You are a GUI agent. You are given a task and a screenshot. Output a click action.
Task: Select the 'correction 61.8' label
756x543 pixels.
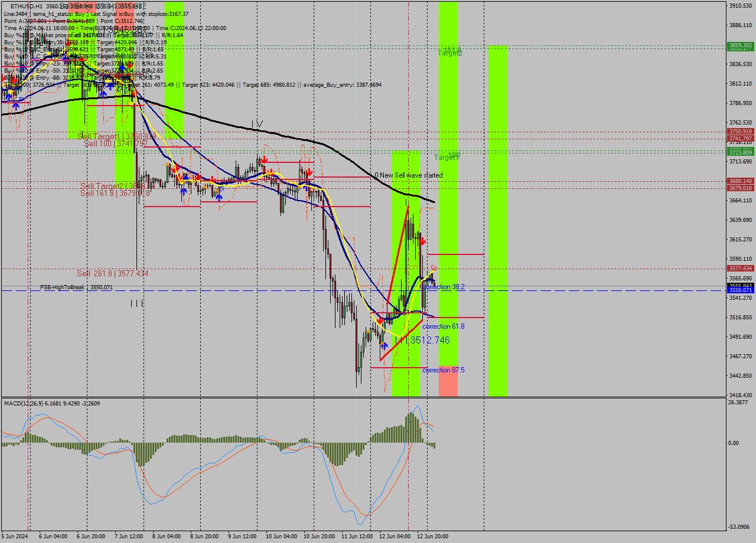[x=444, y=326]
